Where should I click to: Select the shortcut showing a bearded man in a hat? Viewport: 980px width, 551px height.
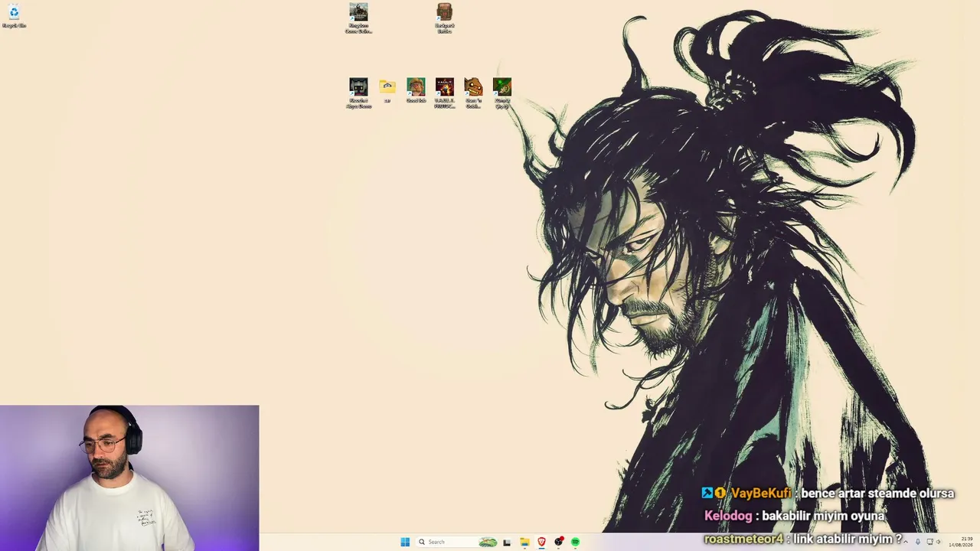(x=416, y=90)
